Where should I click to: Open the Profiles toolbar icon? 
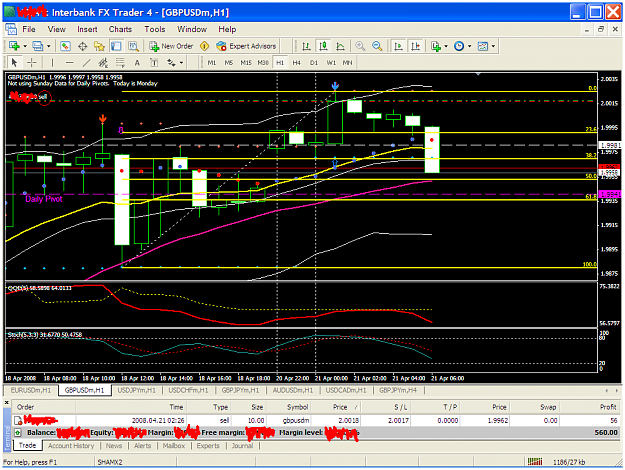click(x=37, y=46)
